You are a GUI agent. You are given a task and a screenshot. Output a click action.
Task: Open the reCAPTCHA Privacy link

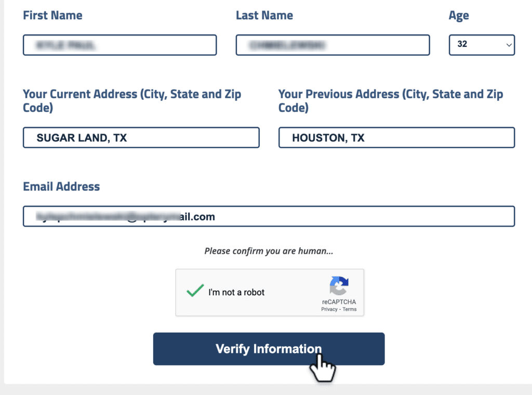(329, 309)
